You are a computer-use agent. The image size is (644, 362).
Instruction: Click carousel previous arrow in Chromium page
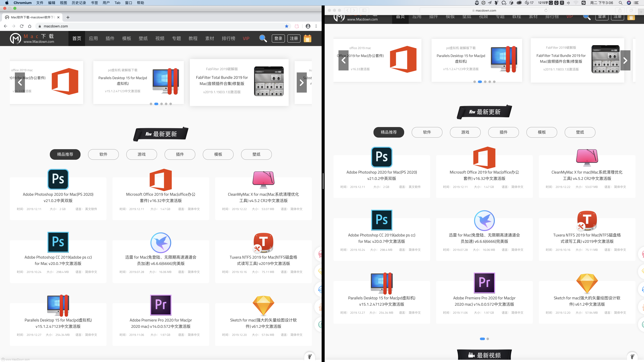coord(20,82)
